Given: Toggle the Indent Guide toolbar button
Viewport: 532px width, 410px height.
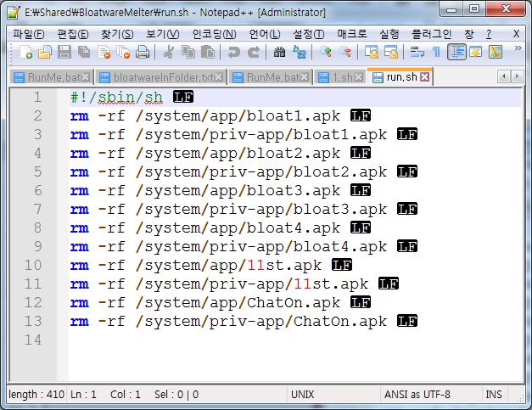Looking at the screenshot, I should (x=457, y=53).
